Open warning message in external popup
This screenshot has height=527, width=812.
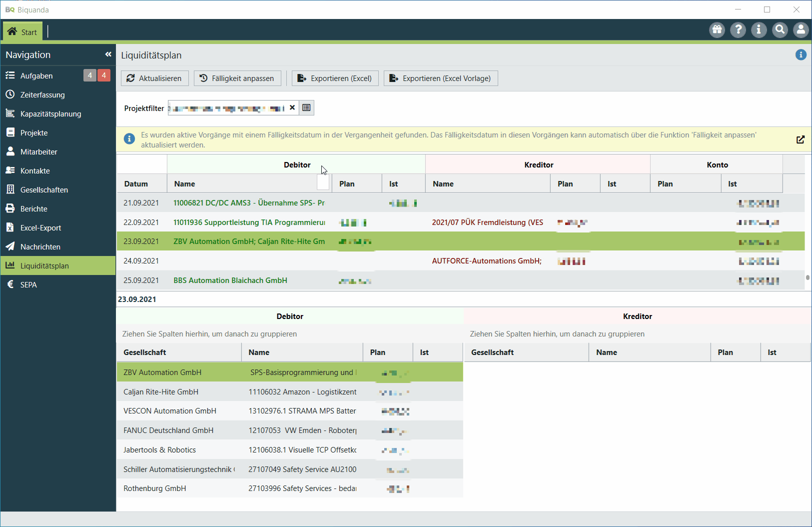tap(800, 139)
